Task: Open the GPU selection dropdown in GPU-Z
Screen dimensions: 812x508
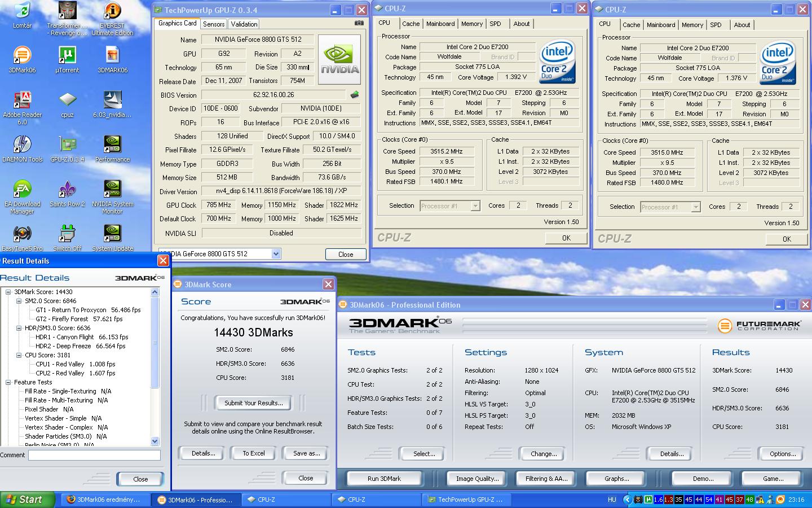Action: point(276,254)
